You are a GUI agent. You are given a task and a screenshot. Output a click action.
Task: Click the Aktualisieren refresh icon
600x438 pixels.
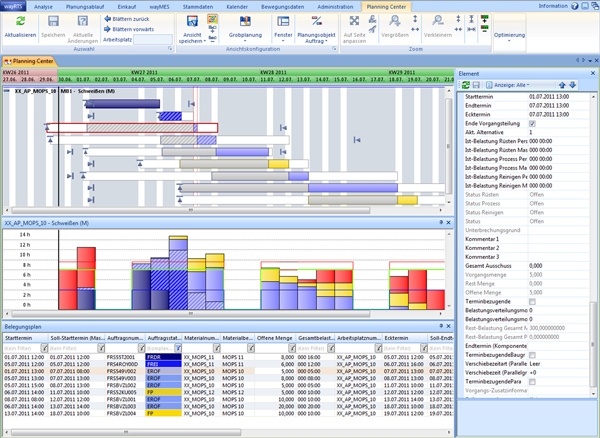[x=20, y=21]
